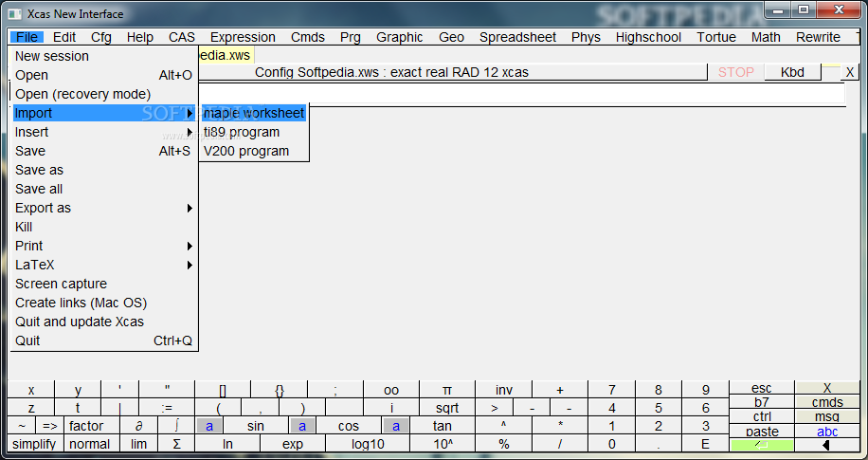
Task: Close session with X next to Kbd
Action: [850, 72]
